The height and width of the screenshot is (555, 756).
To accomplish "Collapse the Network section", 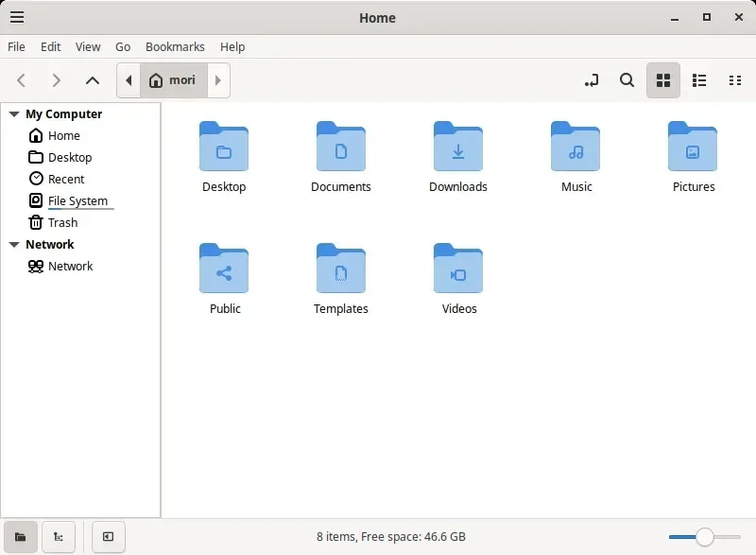I will (14, 245).
